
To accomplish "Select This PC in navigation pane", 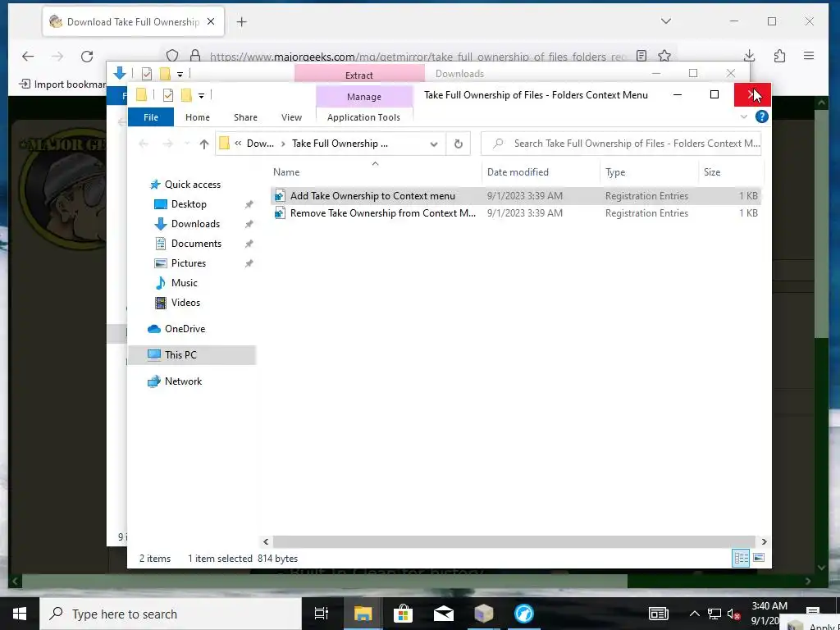I will [x=192, y=355].
